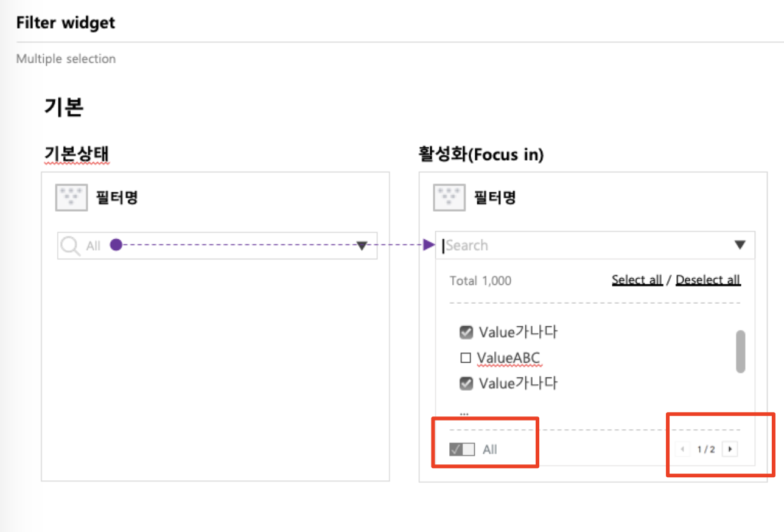
Task: Click the 1/2 page indicator
Action: tap(706, 449)
